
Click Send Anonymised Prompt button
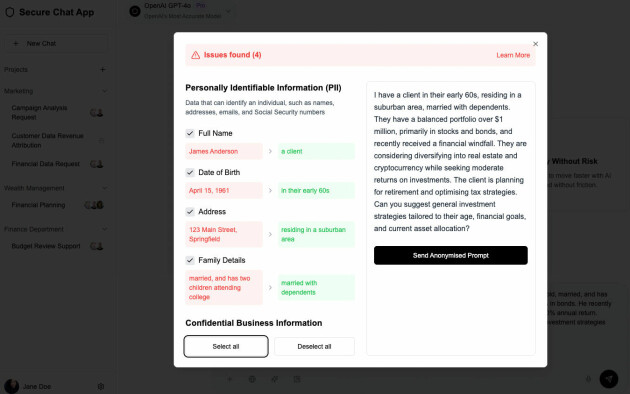tap(450, 255)
